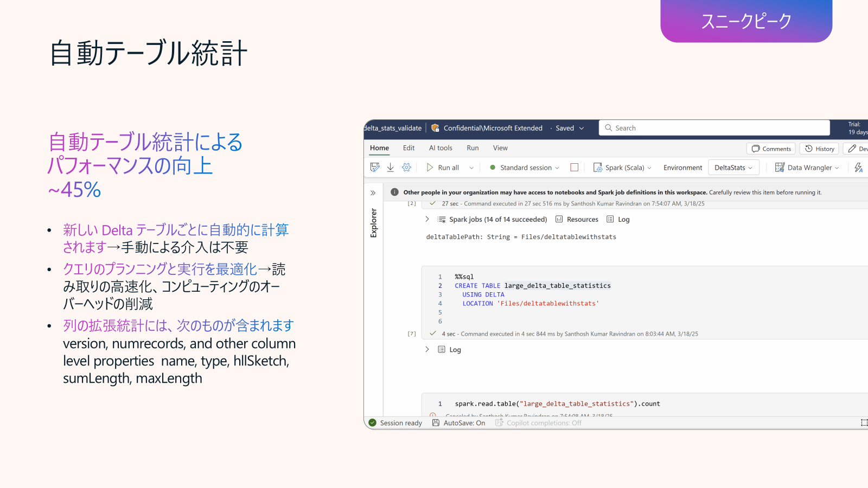Expand the Explorer pane double chevron
Image resolution: width=868 pixels, height=488 pixels.
(373, 193)
